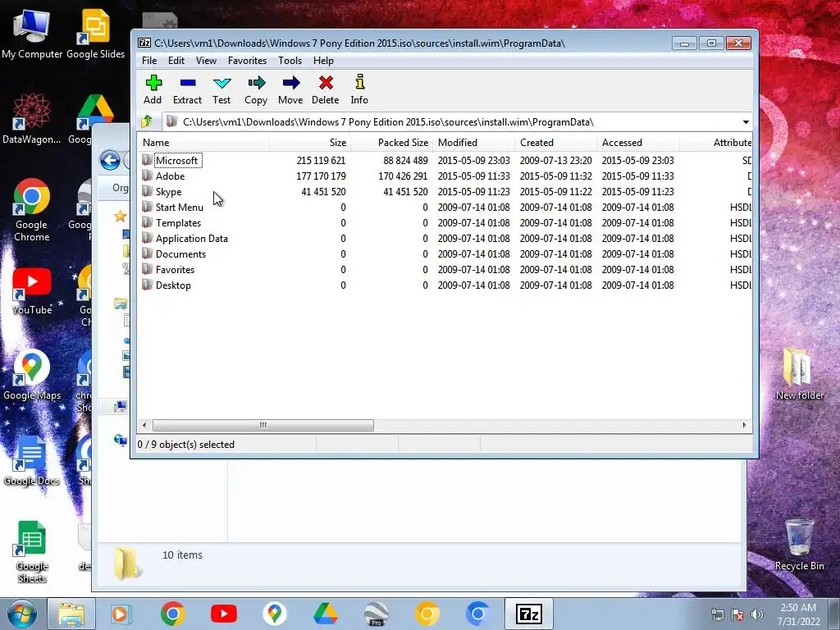Select the Adobe folder row
The height and width of the screenshot is (630, 840).
pos(445,176)
